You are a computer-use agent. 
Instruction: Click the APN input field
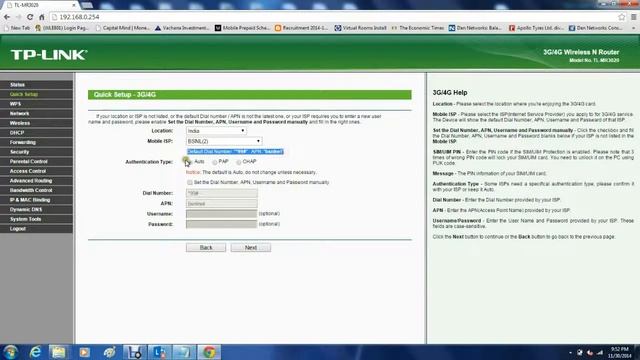pos(222,203)
